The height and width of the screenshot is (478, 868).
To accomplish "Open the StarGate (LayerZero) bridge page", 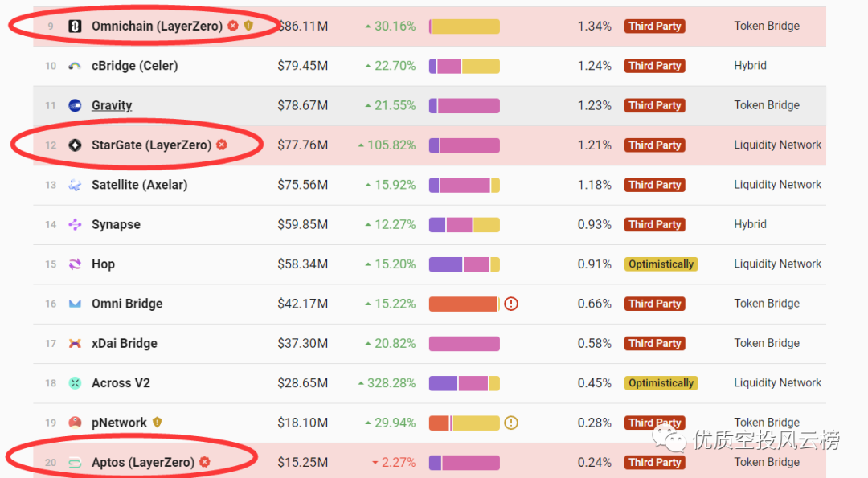I will pyautogui.click(x=152, y=145).
